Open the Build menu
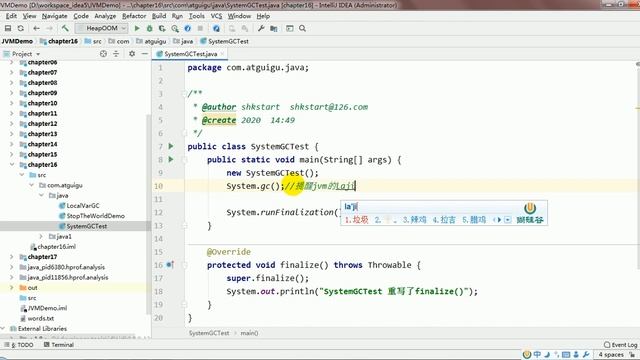The image size is (640, 360). [159, 16]
